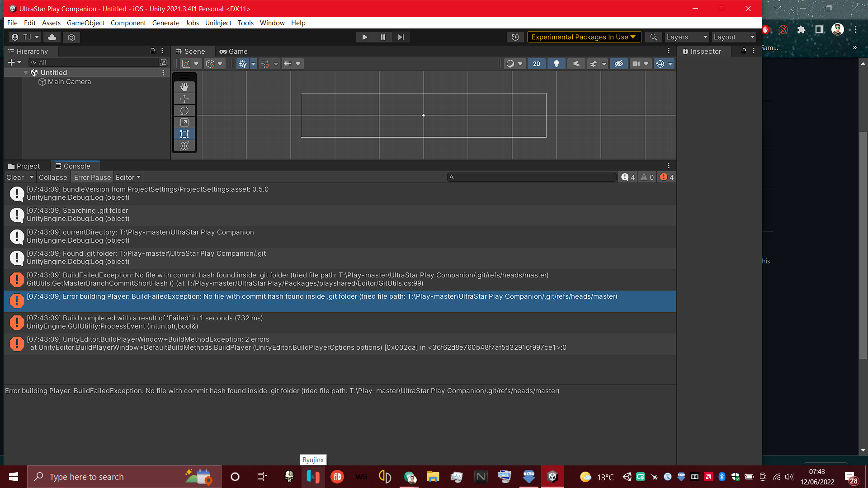Toggle 2D view mode in Scene toolbar

click(x=536, y=64)
